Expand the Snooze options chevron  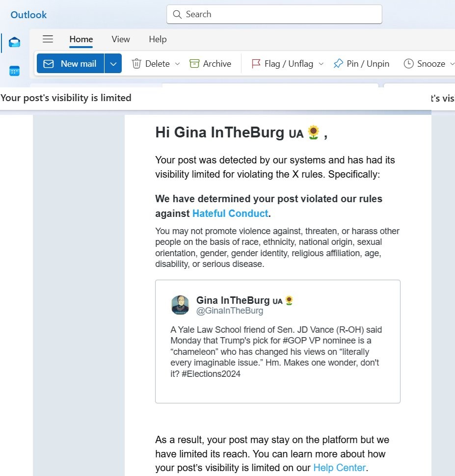pyautogui.click(x=452, y=64)
